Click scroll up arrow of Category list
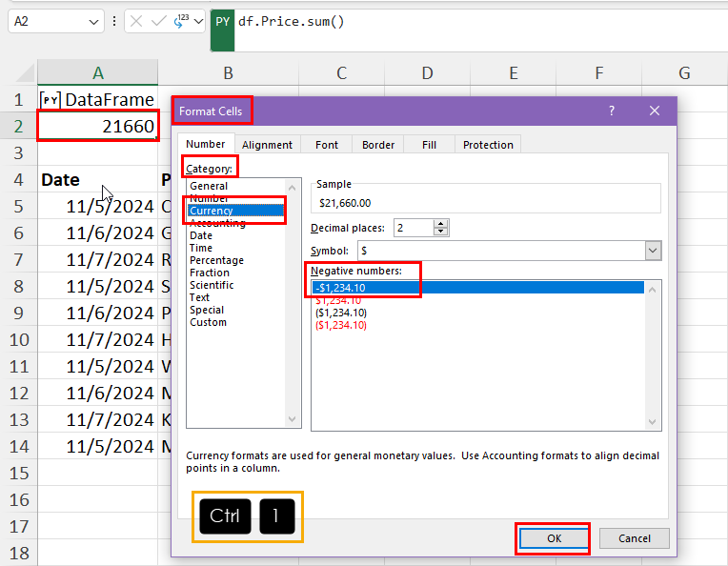Image resolution: width=728 pixels, height=566 pixels. (x=292, y=188)
